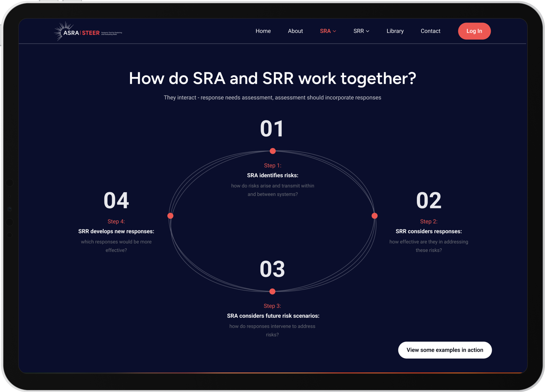Open the SRA menu item
This screenshot has height=392, width=545.
point(325,31)
